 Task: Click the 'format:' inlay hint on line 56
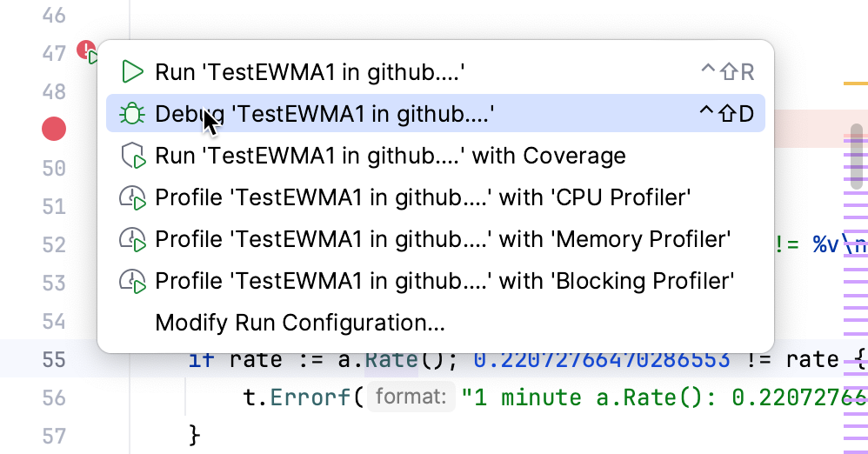pos(411,397)
